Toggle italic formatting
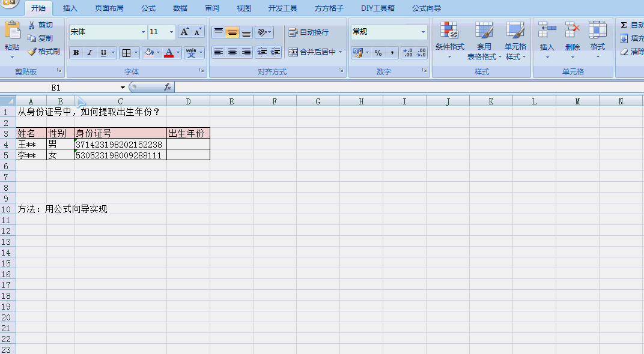Screen dimensions: 644x354 (90, 53)
